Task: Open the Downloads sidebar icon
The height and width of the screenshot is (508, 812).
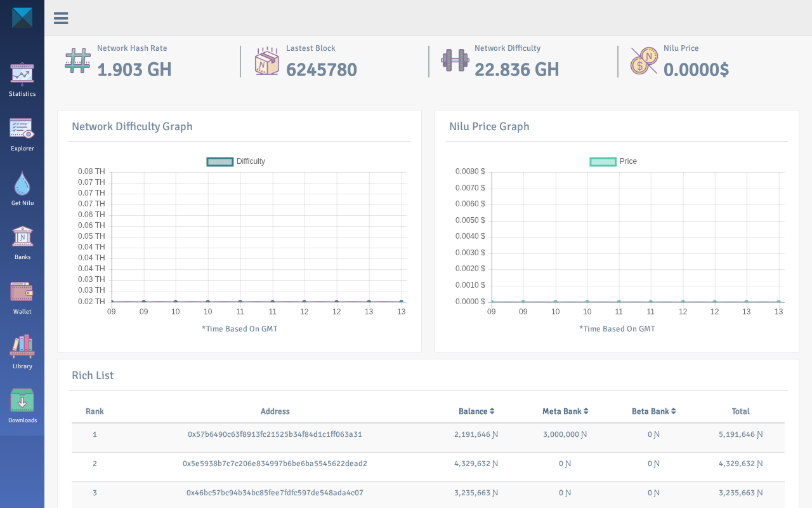Action: 22,406
